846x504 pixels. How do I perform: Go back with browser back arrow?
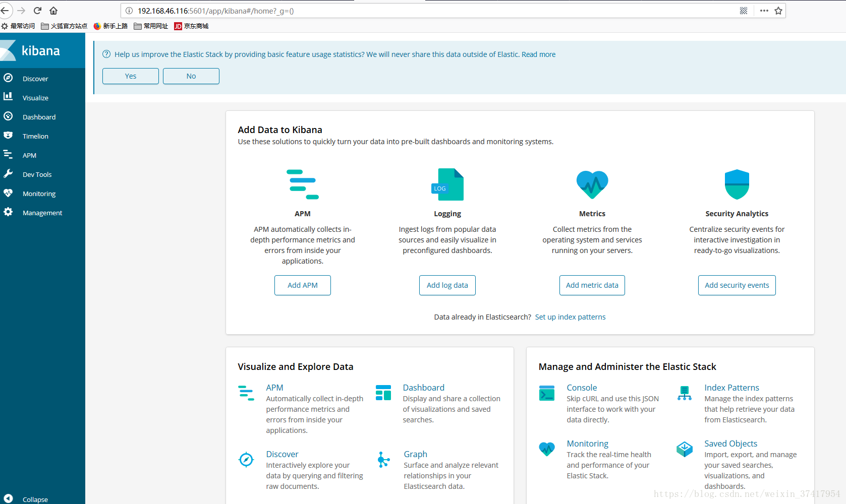(x=5, y=11)
